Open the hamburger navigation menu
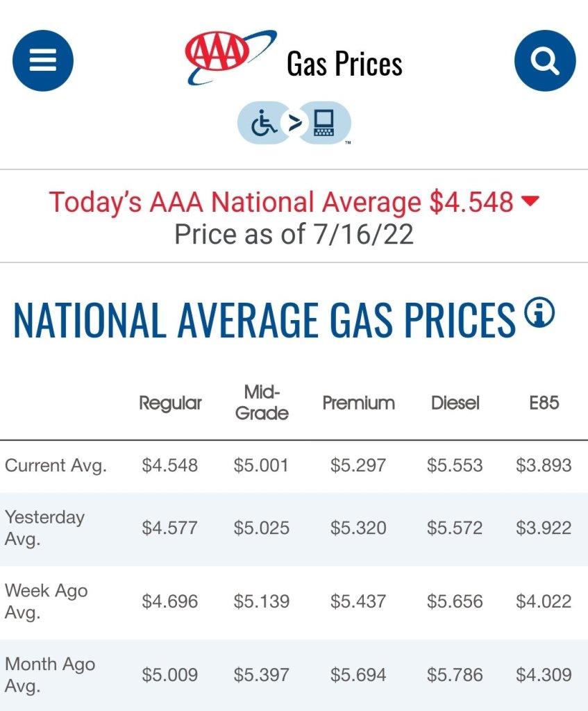The height and width of the screenshot is (711, 588). click(42, 61)
